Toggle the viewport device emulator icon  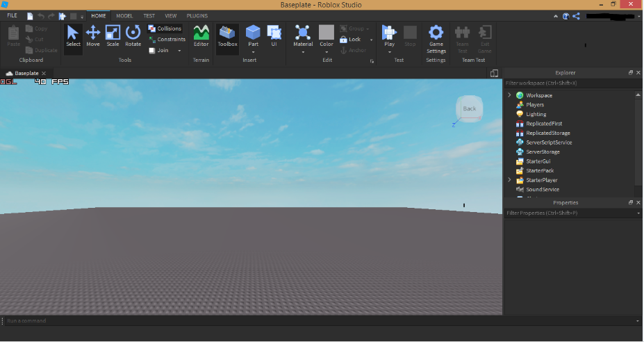pyautogui.click(x=494, y=73)
